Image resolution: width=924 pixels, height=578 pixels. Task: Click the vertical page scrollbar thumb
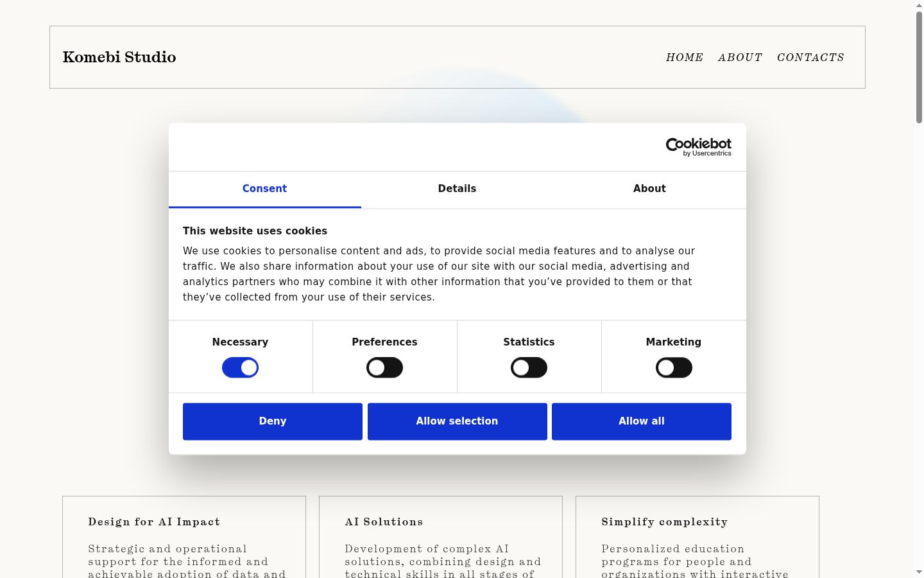point(919,67)
